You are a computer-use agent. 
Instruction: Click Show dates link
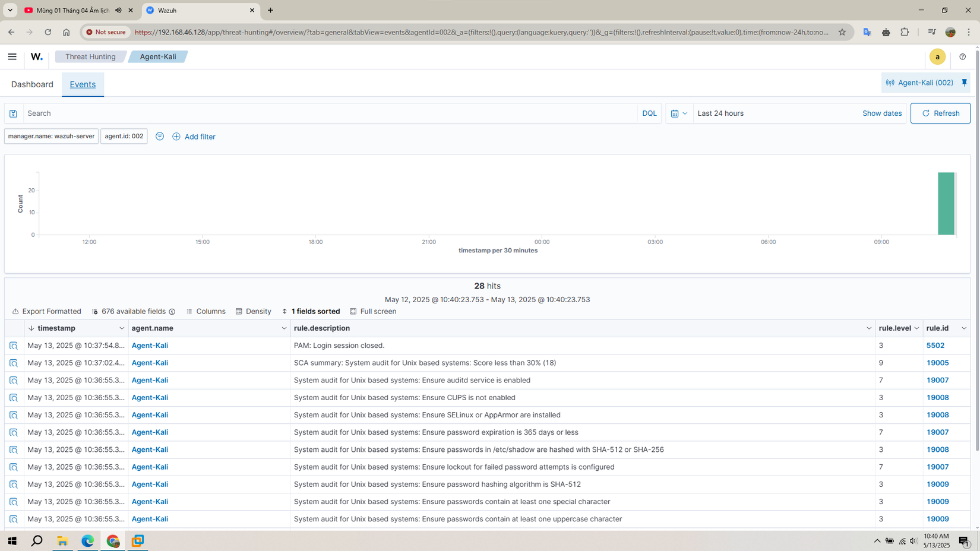point(881,113)
